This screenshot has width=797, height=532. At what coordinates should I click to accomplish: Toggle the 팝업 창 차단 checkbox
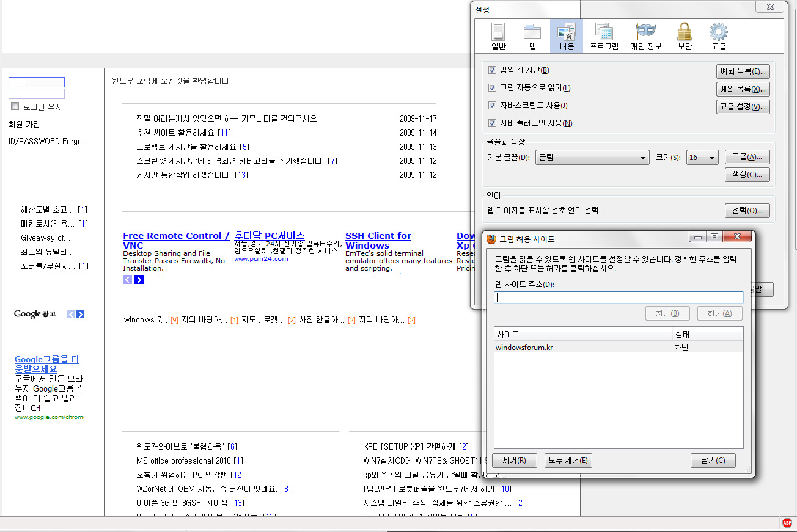492,70
